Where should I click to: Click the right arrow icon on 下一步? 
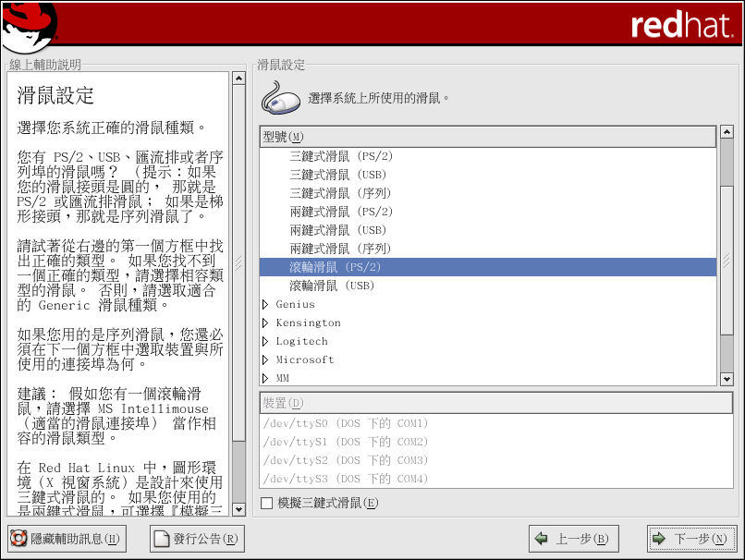pyautogui.click(x=659, y=539)
